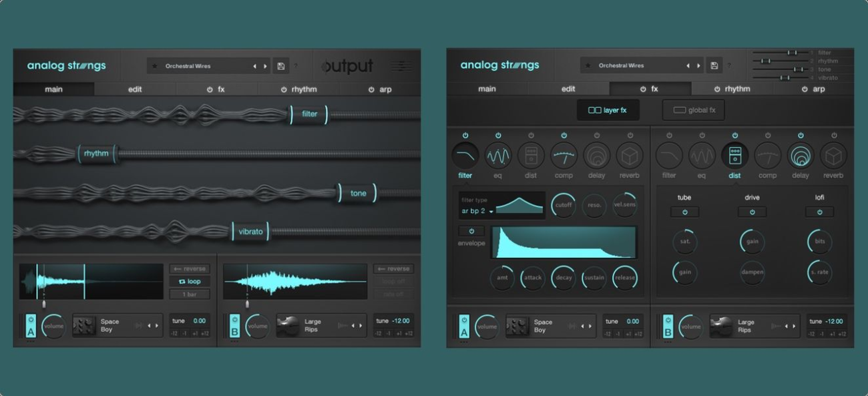Click the cutoff knob in filter section
This screenshot has height=396, width=868.
click(564, 205)
